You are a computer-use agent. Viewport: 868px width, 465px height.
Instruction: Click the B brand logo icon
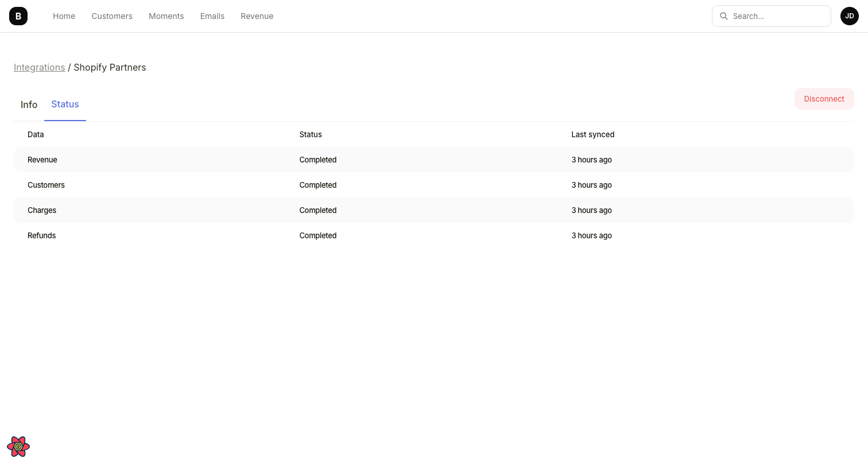pyautogui.click(x=18, y=15)
